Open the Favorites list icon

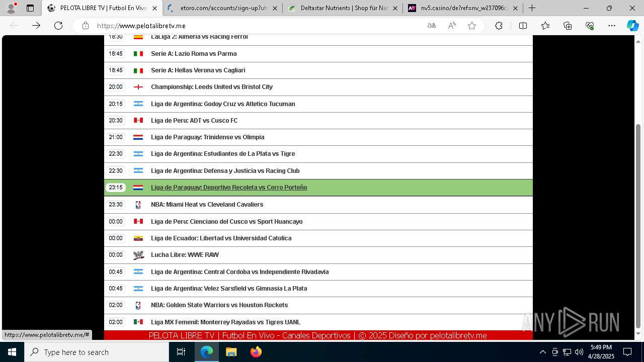point(545,26)
